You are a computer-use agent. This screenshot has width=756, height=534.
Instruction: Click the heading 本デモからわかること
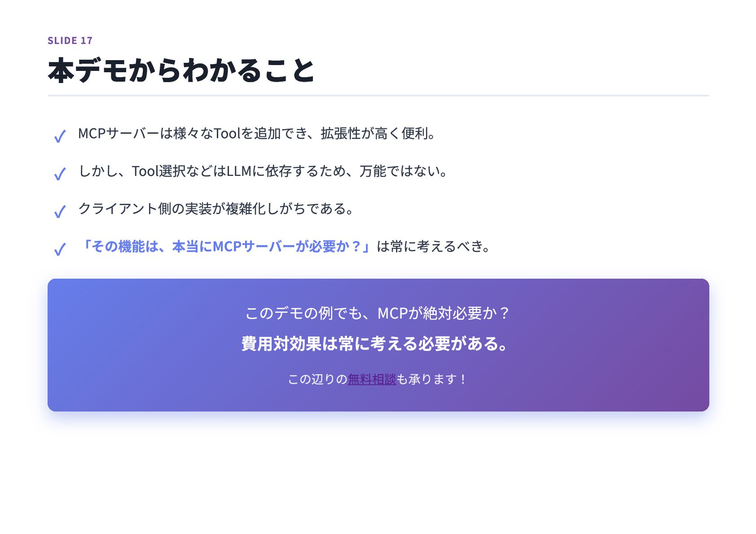click(x=181, y=70)
